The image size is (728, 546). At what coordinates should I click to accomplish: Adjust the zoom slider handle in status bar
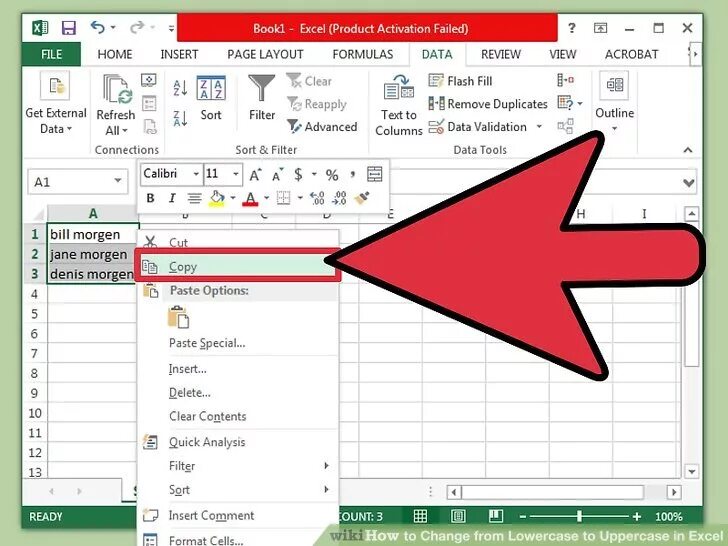[x=579, y=516]
